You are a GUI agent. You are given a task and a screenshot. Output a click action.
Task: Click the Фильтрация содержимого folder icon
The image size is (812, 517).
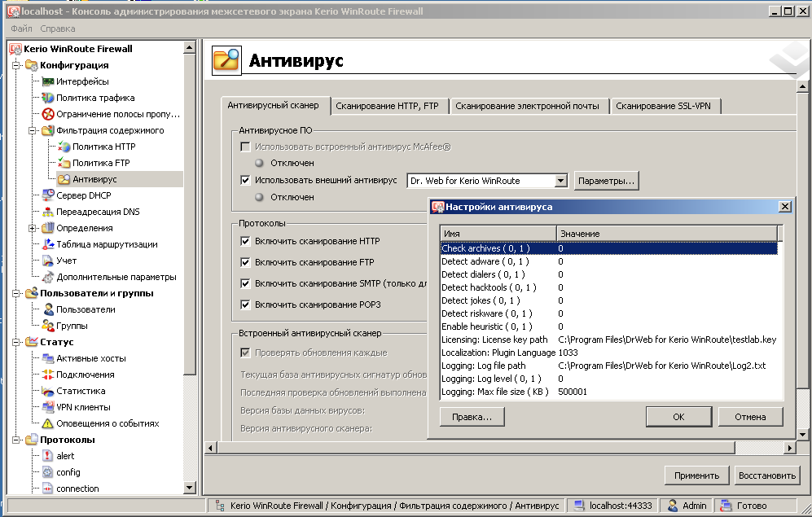click(47, 130)
